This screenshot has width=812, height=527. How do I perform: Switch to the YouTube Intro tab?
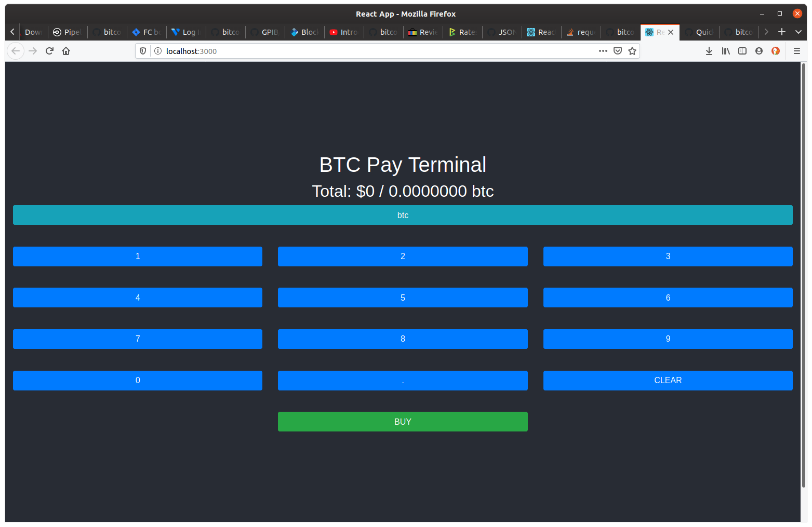[x=344, y=32]
